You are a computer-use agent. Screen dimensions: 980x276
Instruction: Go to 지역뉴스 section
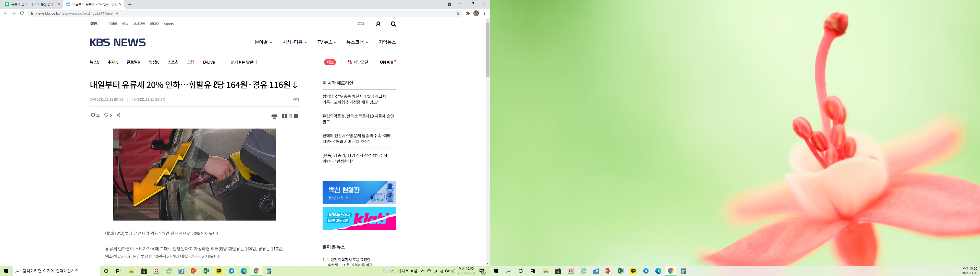[387, 42]
